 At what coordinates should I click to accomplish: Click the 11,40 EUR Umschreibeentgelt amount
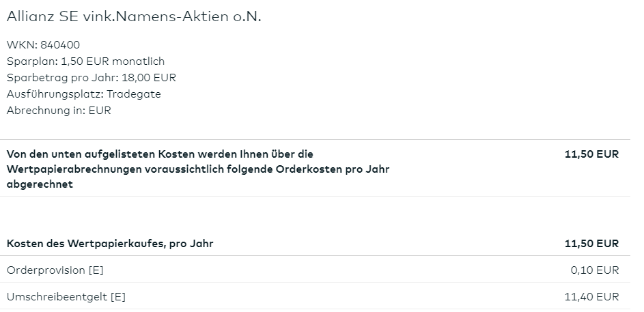(591, 297)
